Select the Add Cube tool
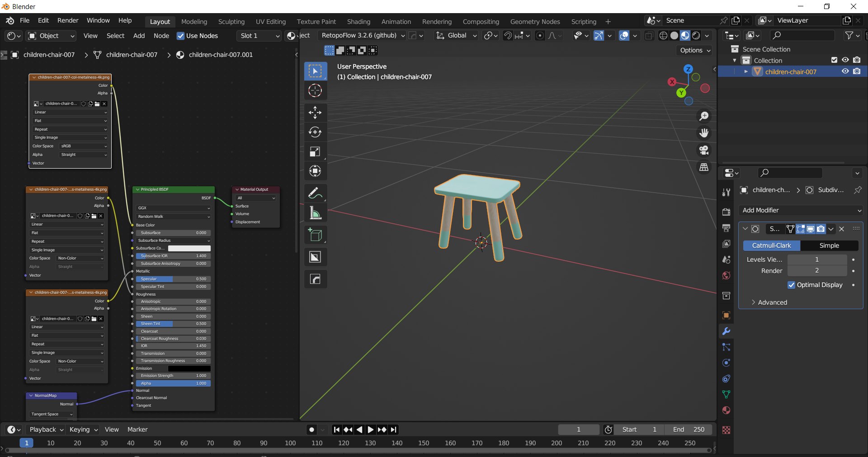 click(315, 235)
